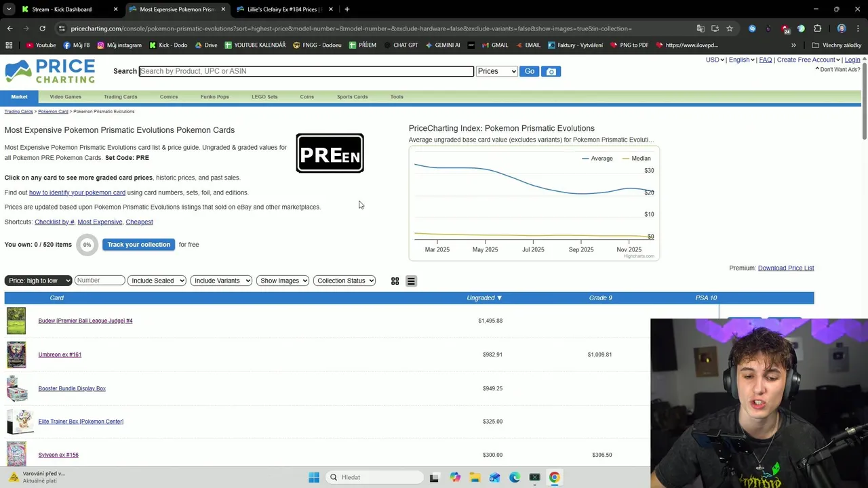Image resolution: width=868 pixels, height=488 pixels.
Task: Toggle the Median series in chart legend
Action: (x=636, y=159)
